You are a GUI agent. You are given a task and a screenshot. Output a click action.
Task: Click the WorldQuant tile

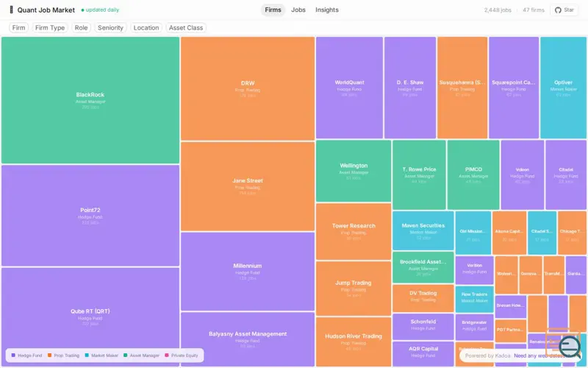[x=349, y=88]
